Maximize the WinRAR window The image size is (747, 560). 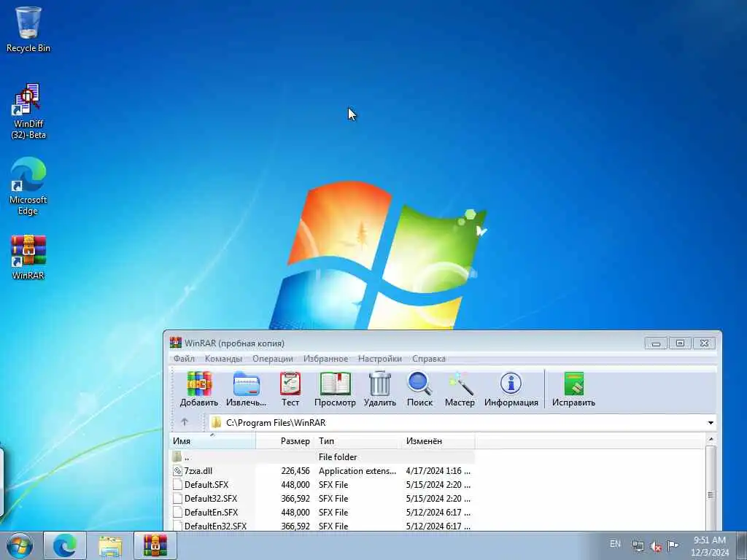coord(680,343)
